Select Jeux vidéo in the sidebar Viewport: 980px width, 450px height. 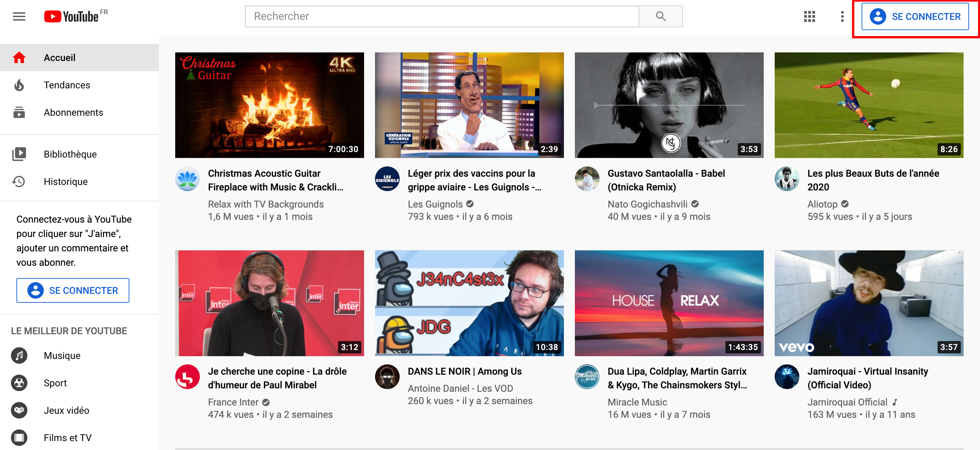pyautogui.click(x=79, y=410)
